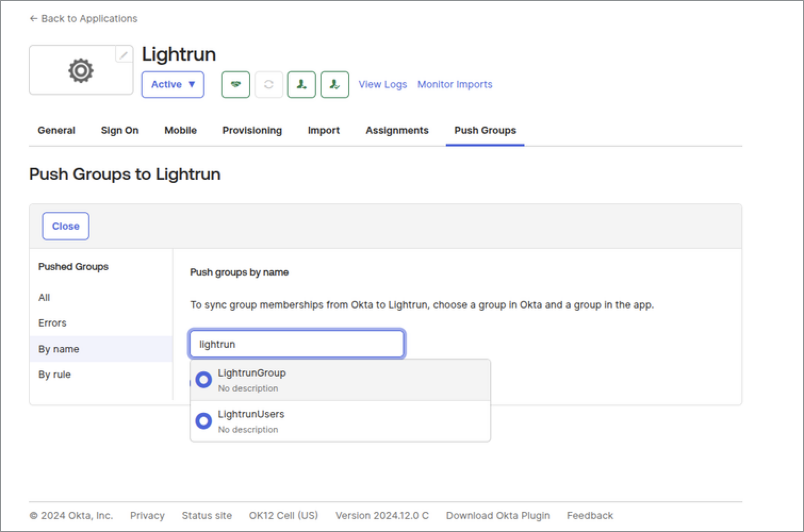The height and width of the screenshot is (532, 804).
Task: Click the Back to Applications arrow
Action: tap(34, 19)
